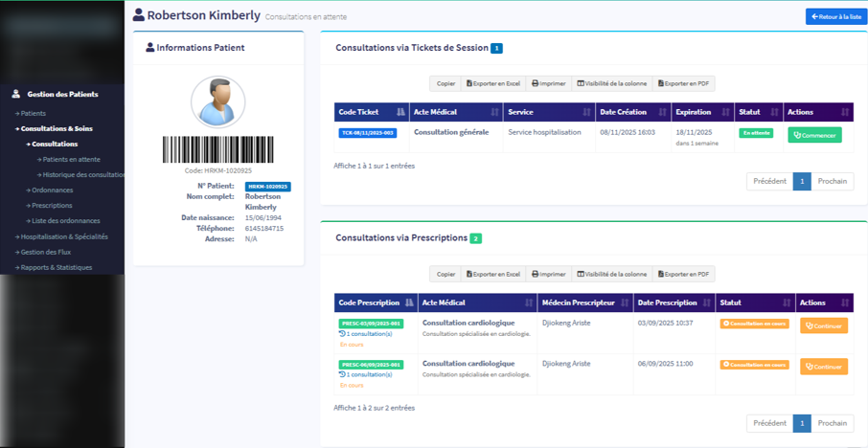Image resolution: width=868 pixels, height=448 pixels.
Task: Start consultation with Commencer button
Action: [x=814, y=135]
